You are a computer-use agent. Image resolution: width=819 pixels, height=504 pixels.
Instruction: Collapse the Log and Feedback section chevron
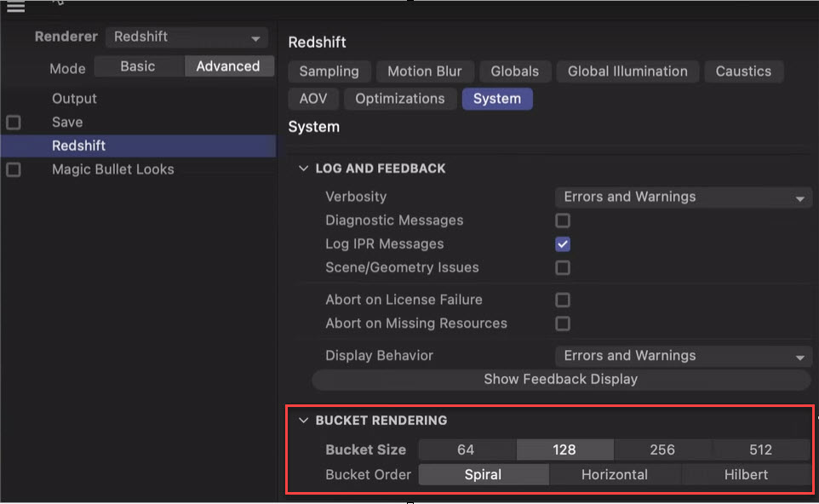pyautogui.click(x=303, y=169)
